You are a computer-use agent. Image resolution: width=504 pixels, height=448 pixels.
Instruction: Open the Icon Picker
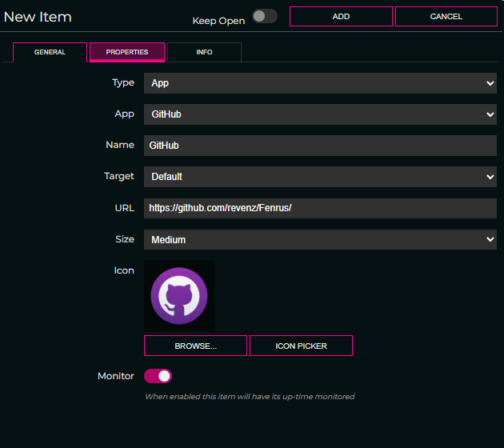coord(301,346)
